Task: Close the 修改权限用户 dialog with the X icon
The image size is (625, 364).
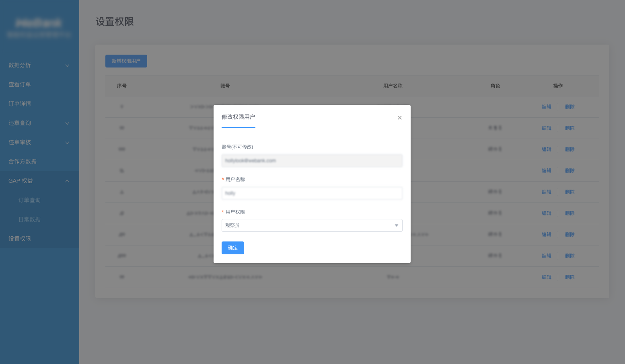Action: click(399, 118)
